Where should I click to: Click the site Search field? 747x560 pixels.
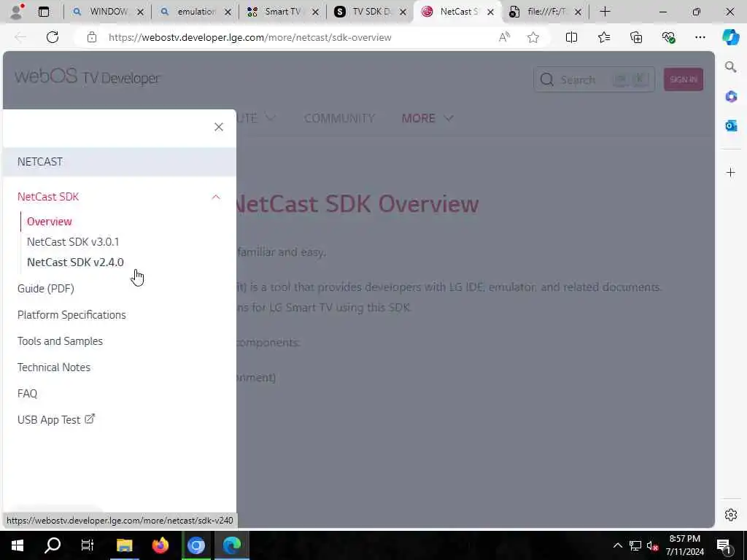[x=594, y=79]
